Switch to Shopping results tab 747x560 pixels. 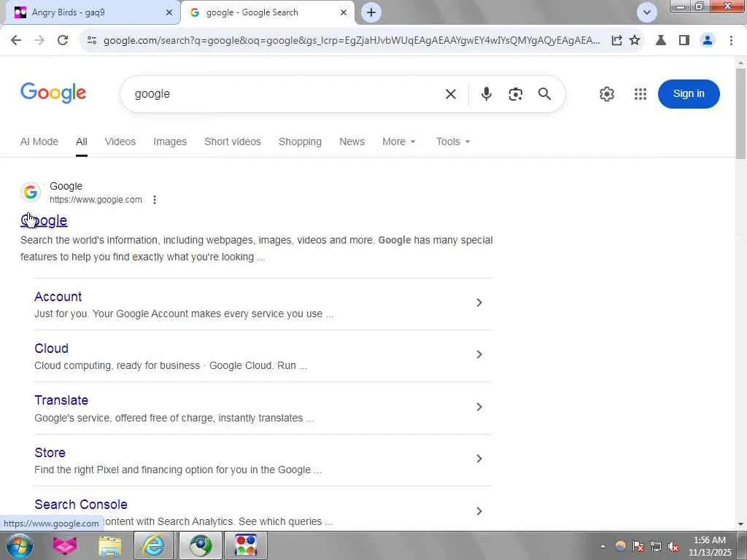coord(300,142)
